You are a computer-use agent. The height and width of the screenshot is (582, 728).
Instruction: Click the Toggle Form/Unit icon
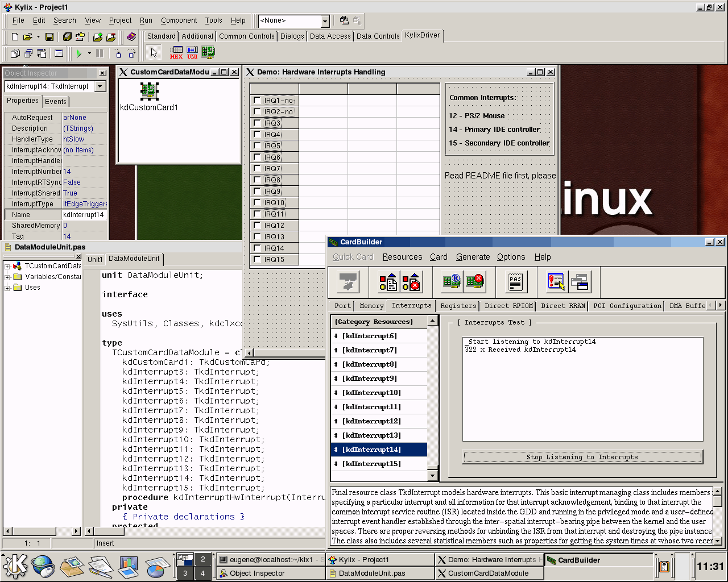[x=42, y=53]
